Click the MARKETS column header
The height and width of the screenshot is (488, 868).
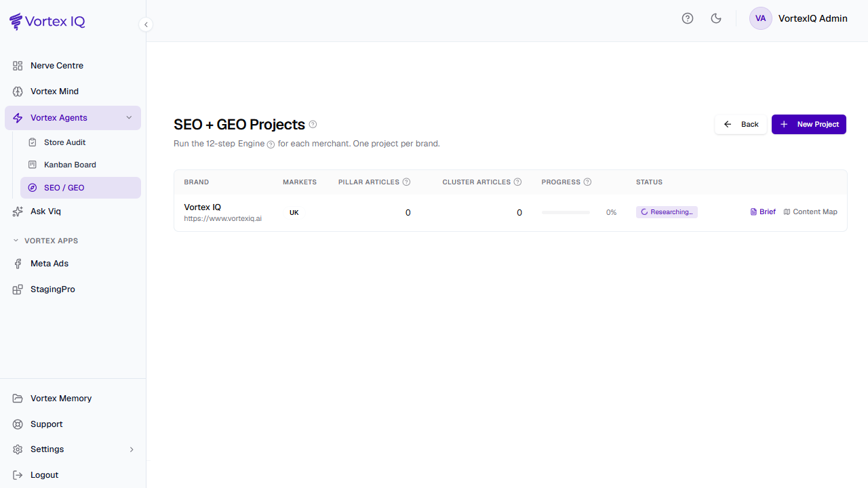tap(300, 182)
